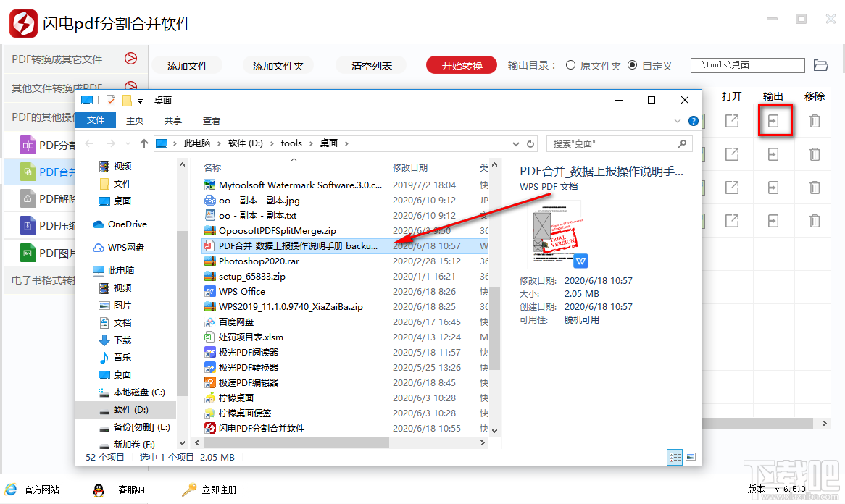This screenshot has width=845, height=504.
Task: Click Explorer help question mark icon
Action: tap(694, 121)
